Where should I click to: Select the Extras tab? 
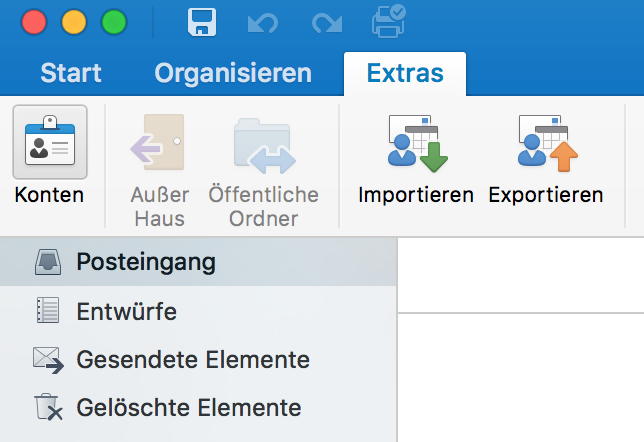click(404, 73)
